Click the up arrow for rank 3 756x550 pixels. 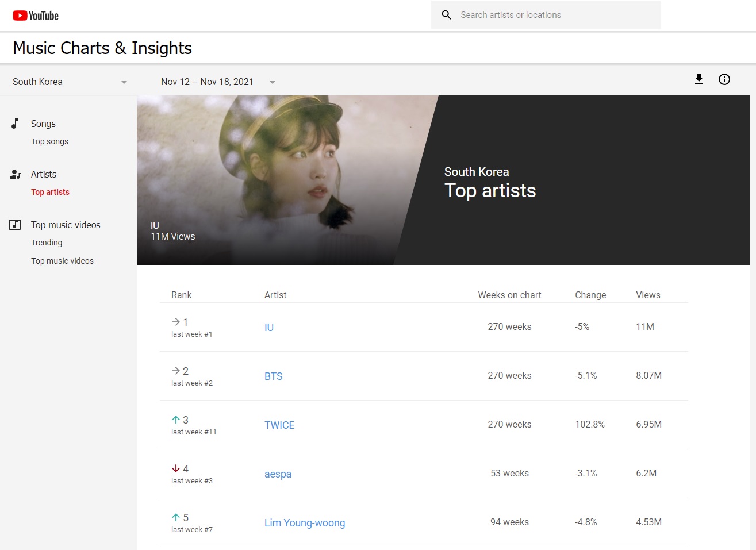point(176,420)
